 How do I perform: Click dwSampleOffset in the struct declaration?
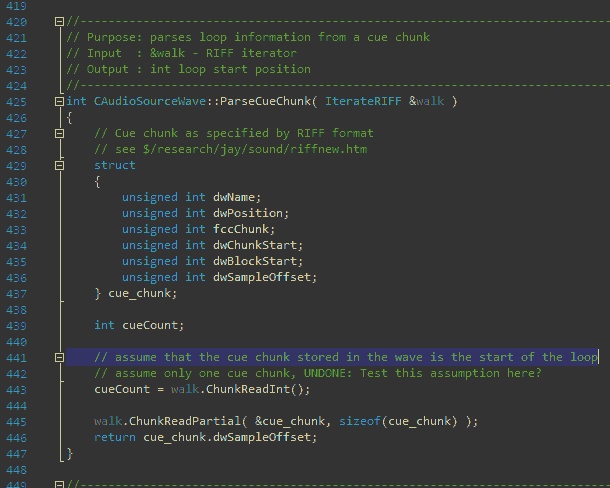[x=262, y=277]
